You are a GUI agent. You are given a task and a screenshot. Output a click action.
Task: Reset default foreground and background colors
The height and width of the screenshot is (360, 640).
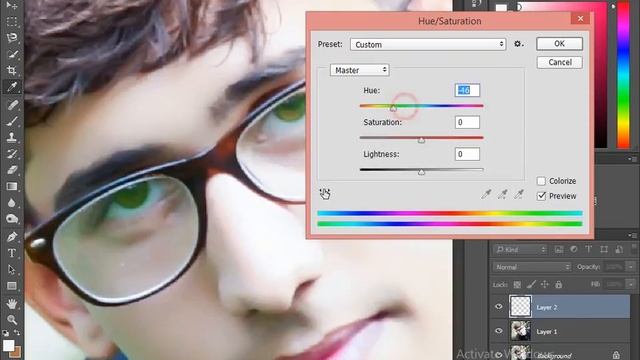pyautogui.click(x=5, y=333)
